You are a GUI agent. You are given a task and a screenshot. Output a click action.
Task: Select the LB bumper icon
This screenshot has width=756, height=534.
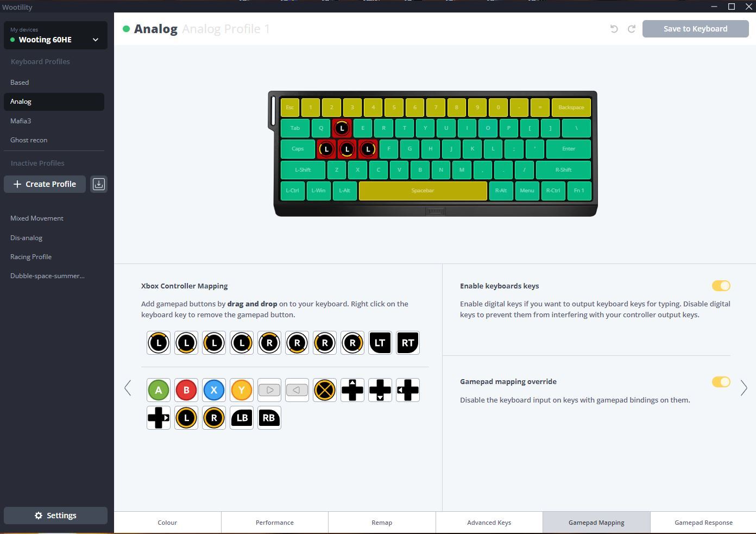(242, 418)
